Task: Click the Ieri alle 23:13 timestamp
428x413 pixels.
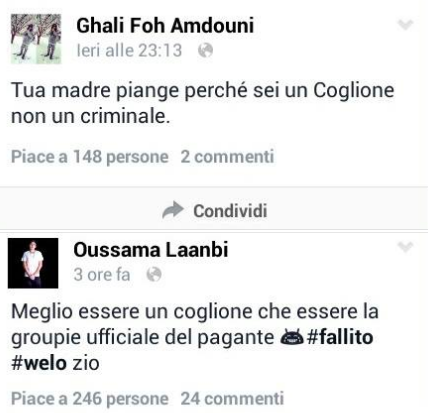Action: tap(129, 51)
